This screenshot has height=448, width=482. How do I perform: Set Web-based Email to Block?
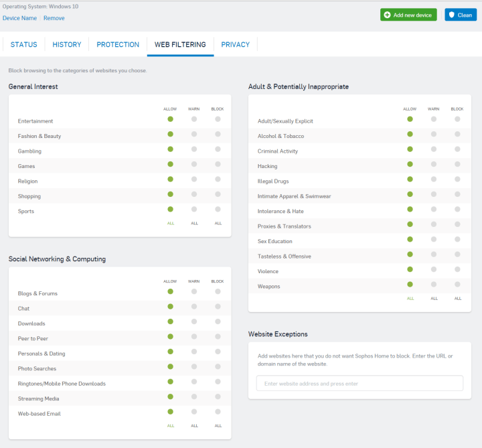(x=218, y=412)
